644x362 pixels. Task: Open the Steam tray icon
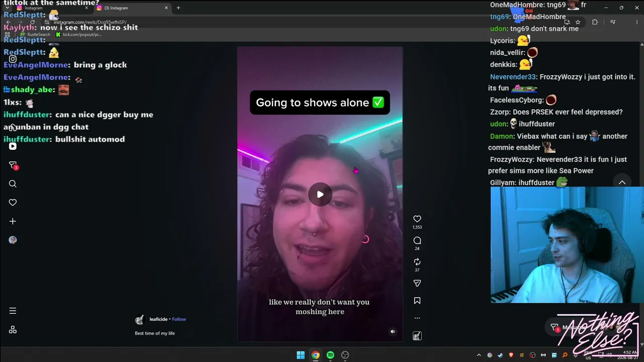[501, 355]
